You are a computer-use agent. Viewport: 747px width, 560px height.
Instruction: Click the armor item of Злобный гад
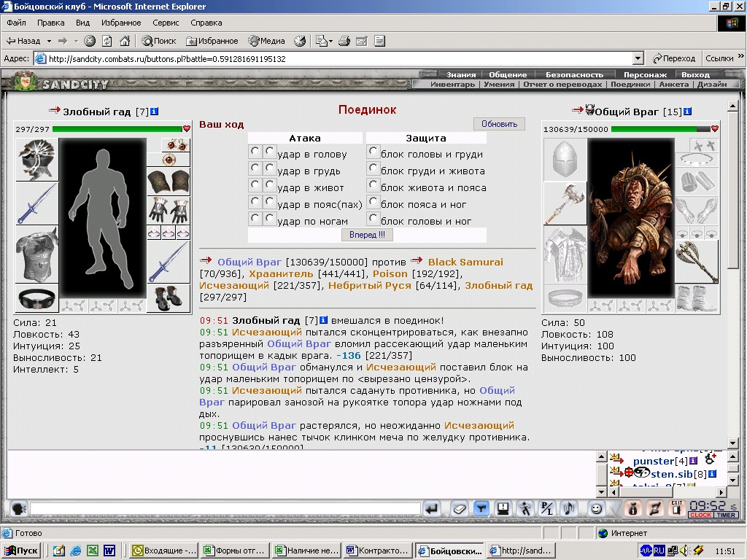[37, 254]
